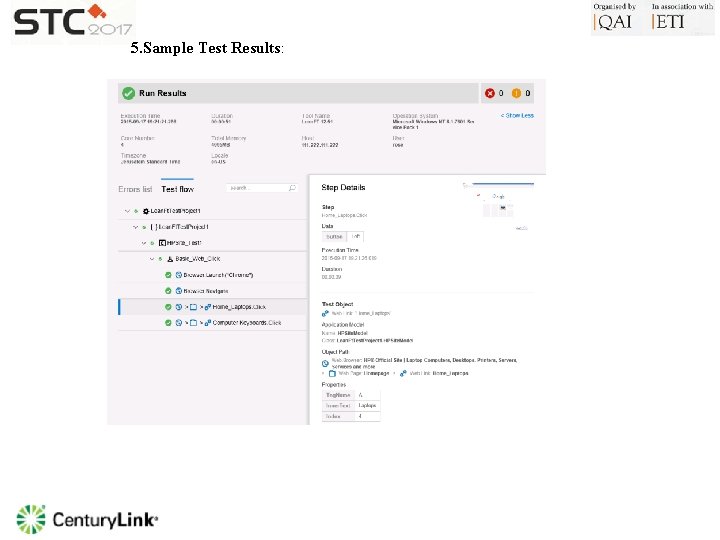Click the browser icon in the Computer Keyboards.Click row
The height and width of the screenshot is (540, 720).
179,323
